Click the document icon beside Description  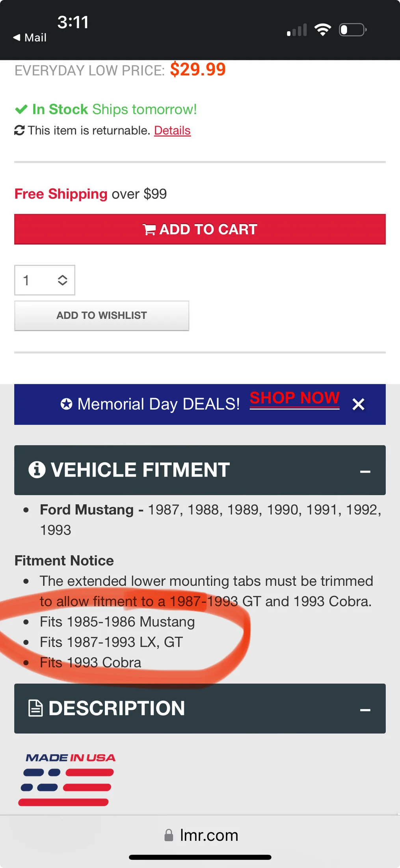(36, 708)
